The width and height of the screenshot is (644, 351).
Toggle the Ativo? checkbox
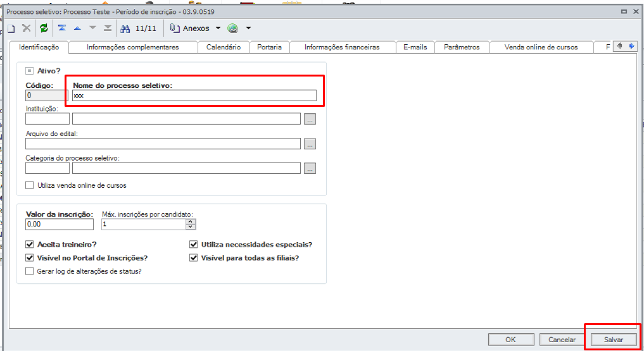point(29,71)
